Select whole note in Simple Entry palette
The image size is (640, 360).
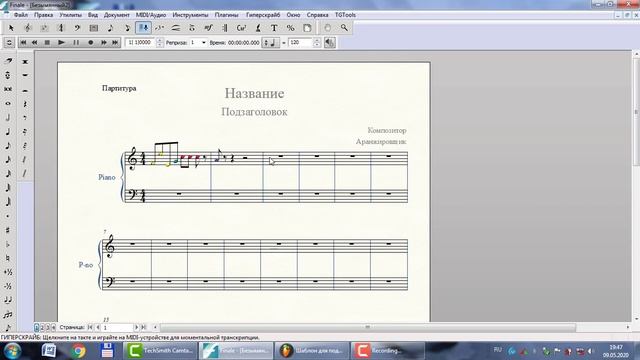(x=8, y=103)
